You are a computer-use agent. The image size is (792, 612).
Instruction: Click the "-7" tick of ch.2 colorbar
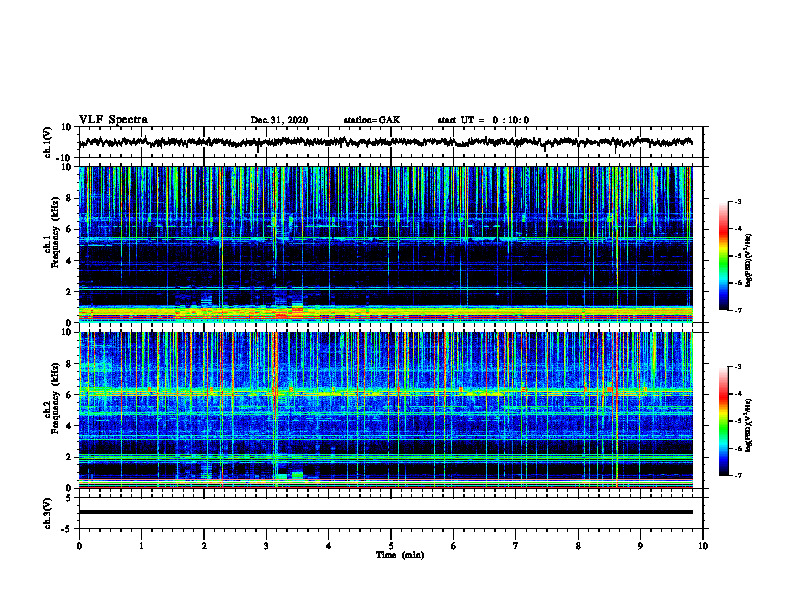(737, 475)
